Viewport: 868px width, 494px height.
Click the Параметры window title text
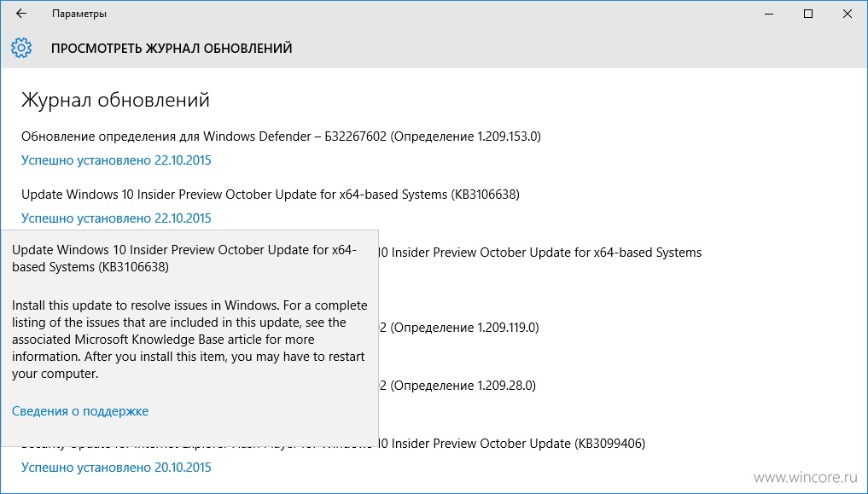click(x=79, y=14)
